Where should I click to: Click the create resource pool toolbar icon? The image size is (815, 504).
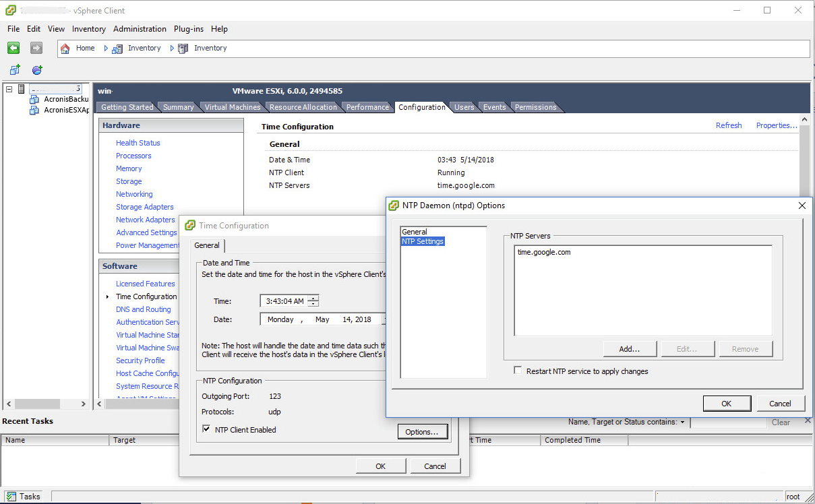(37, 69)
